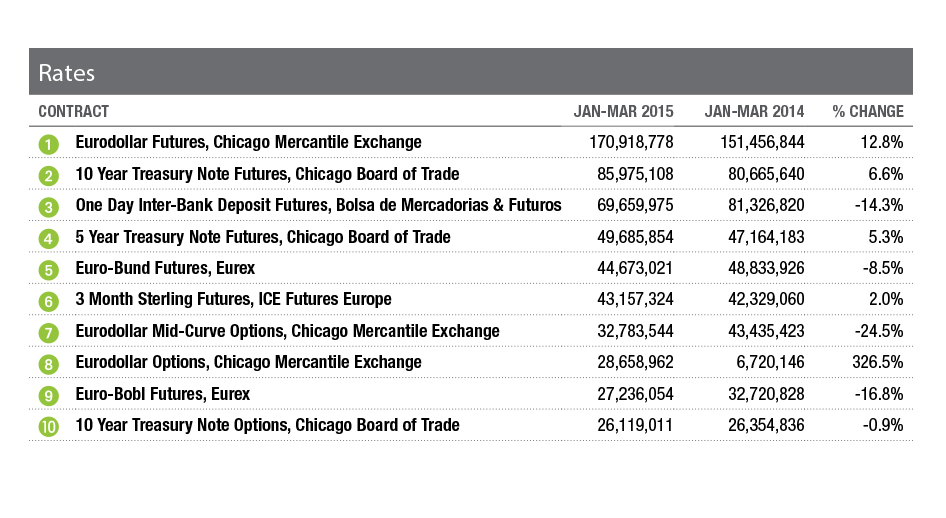Click the 326.5% change value
The height and width of the screenshot is (518, 946).
pyautogui.click(x=876, y=362)
